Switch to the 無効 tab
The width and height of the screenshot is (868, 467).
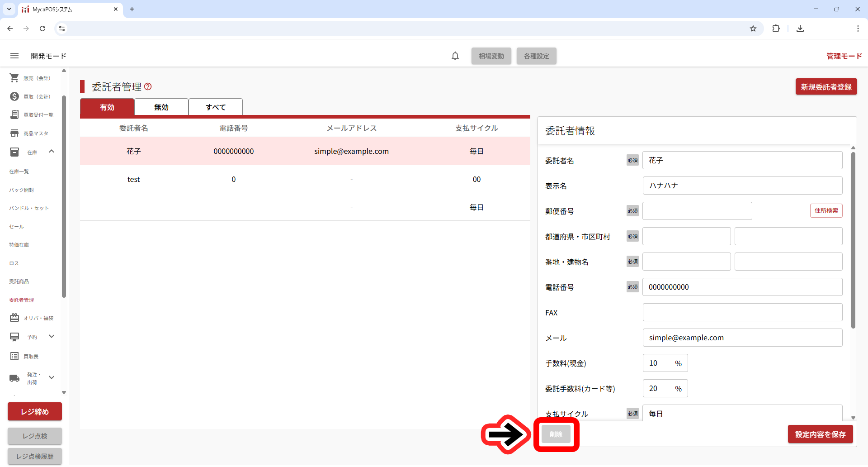click(161, 107)
